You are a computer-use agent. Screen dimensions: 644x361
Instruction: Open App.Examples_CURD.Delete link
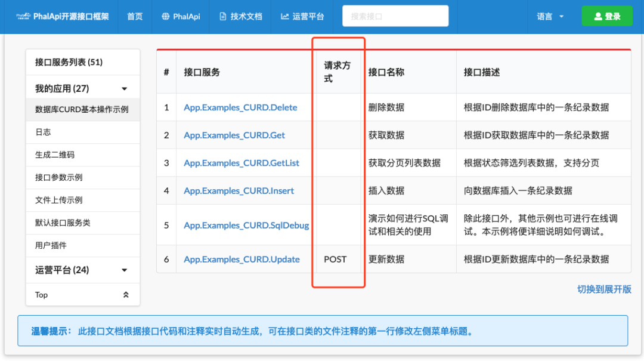point(240,107)
